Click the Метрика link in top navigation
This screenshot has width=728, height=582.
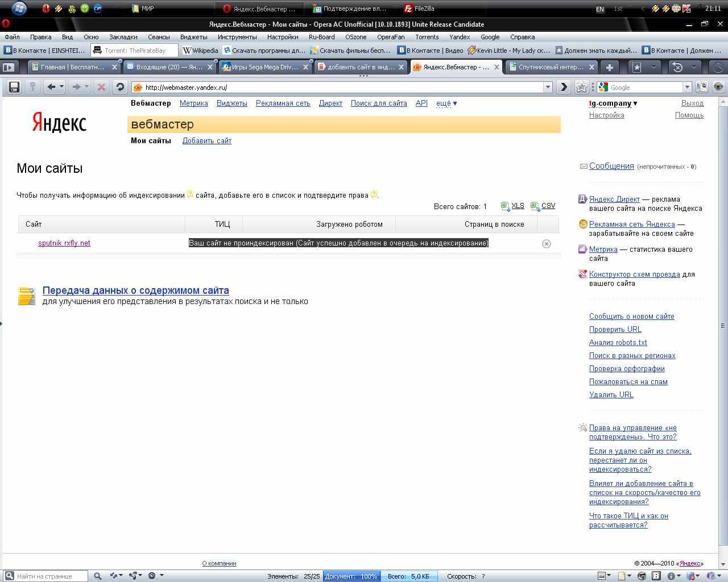coord(194,103)
